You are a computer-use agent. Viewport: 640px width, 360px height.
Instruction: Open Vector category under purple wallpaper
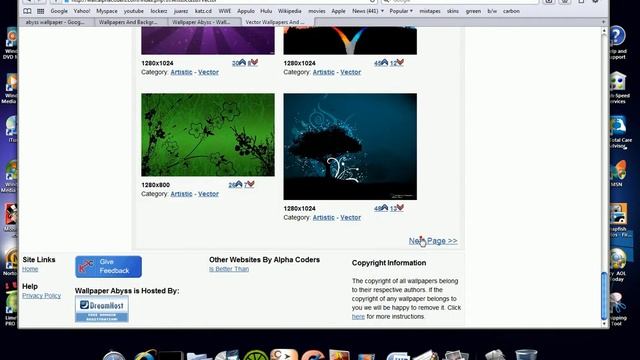(208, 72)
